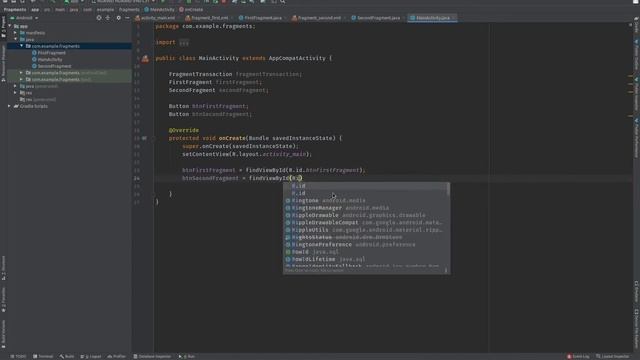Switch to fragment_first.xml tab

(209, 18)
